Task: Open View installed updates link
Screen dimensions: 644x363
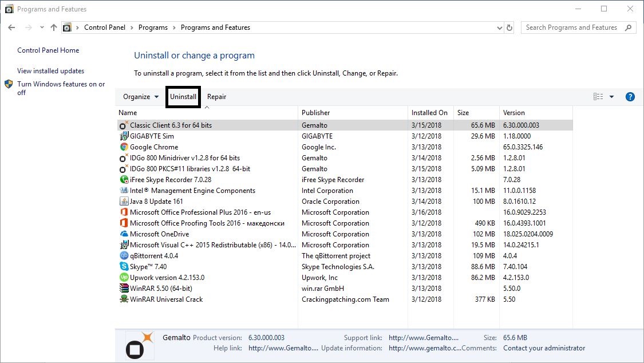Action: [x=50, y=70]
